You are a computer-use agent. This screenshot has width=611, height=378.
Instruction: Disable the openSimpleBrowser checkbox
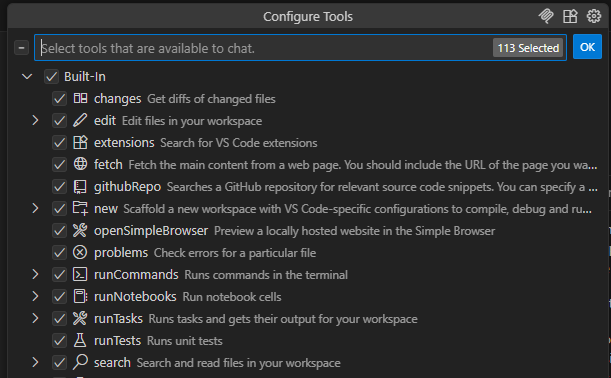coord(59,231)
